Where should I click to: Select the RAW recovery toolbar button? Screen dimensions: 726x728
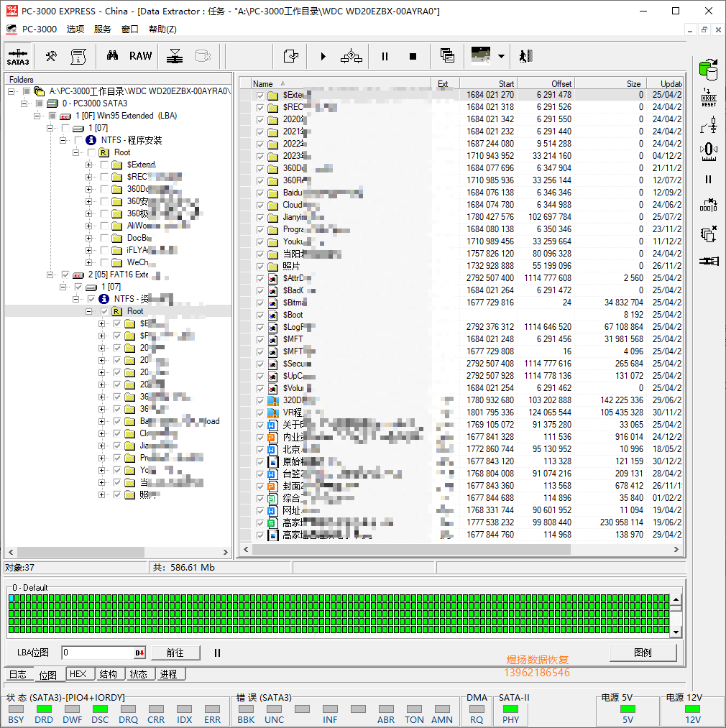tap(140, 56)
